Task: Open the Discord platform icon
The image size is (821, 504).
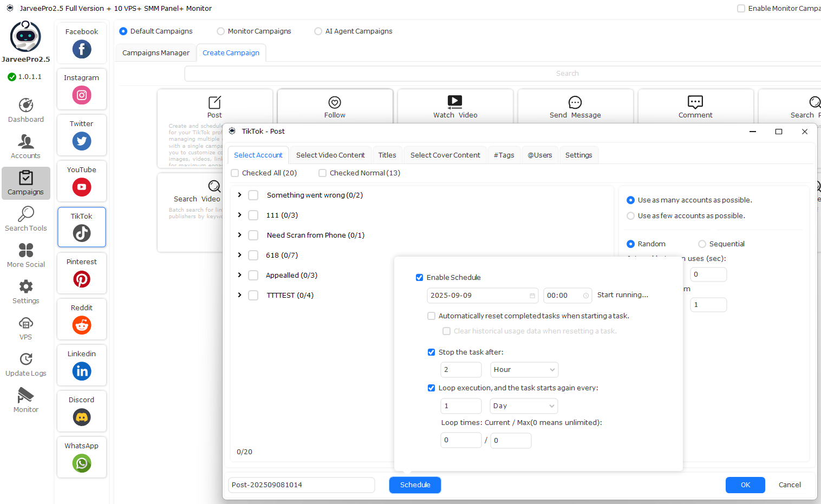Action: (x=82, y=417)
